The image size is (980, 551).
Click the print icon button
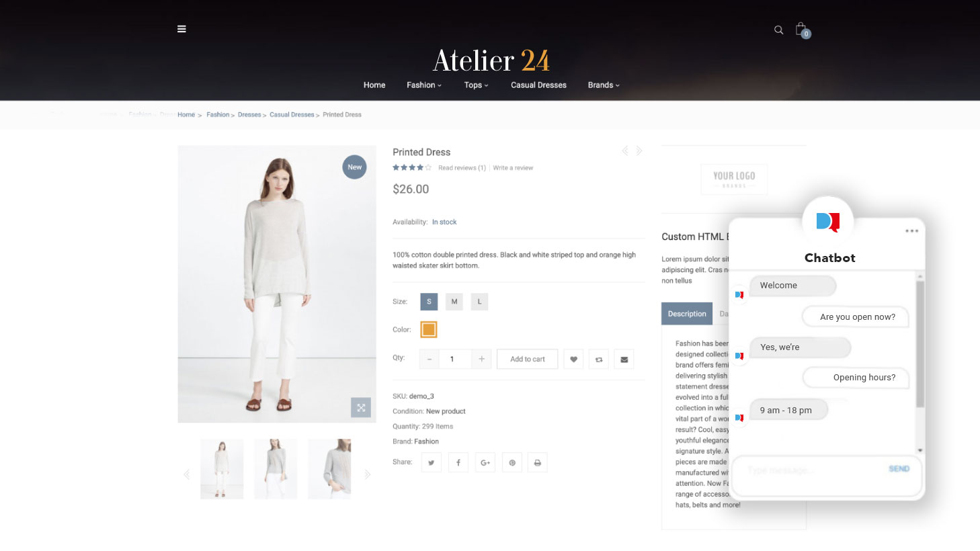click(537, 462)
